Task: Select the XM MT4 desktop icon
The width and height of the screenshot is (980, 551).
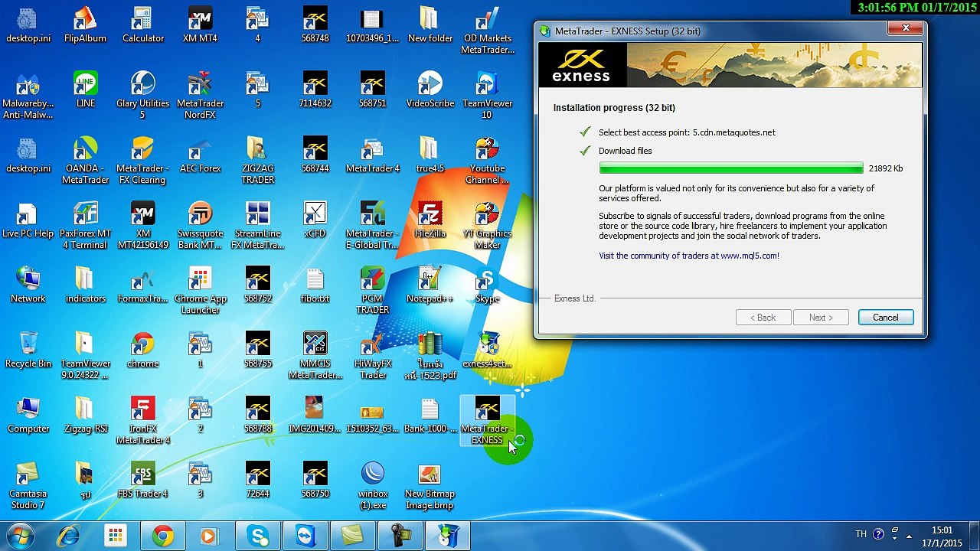Action: coord(200,24)
